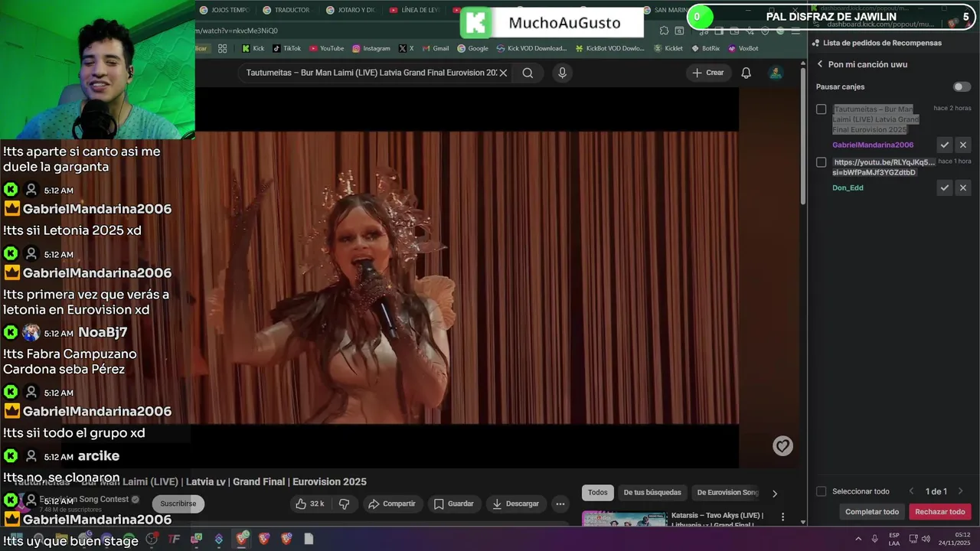Open options menu for Katarsis suggested video
This screenshot has height=551, width=980.
pyautogui.click(x=782, y=517)
